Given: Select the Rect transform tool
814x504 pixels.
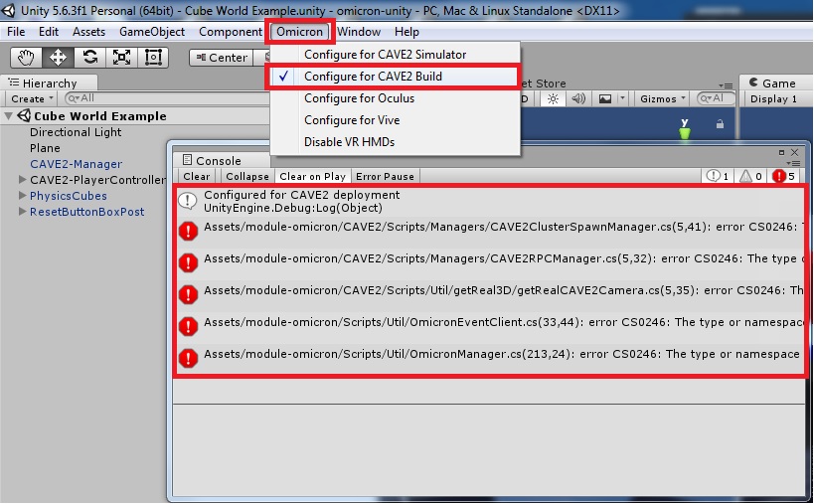Looking at the screenshot, I should [x=153, y=57].
